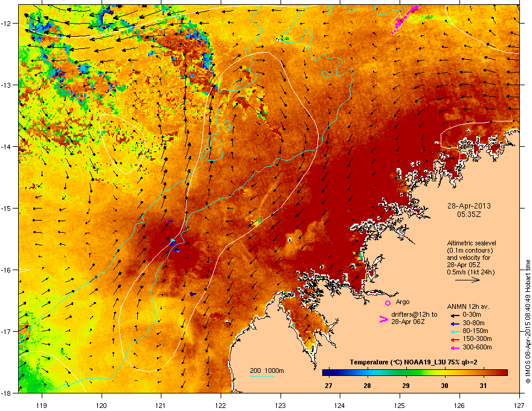Viewport: 532px width, 411px height.
Task: Click the black 0-30m arrow legend icon
Action: (x=455, y=316)
